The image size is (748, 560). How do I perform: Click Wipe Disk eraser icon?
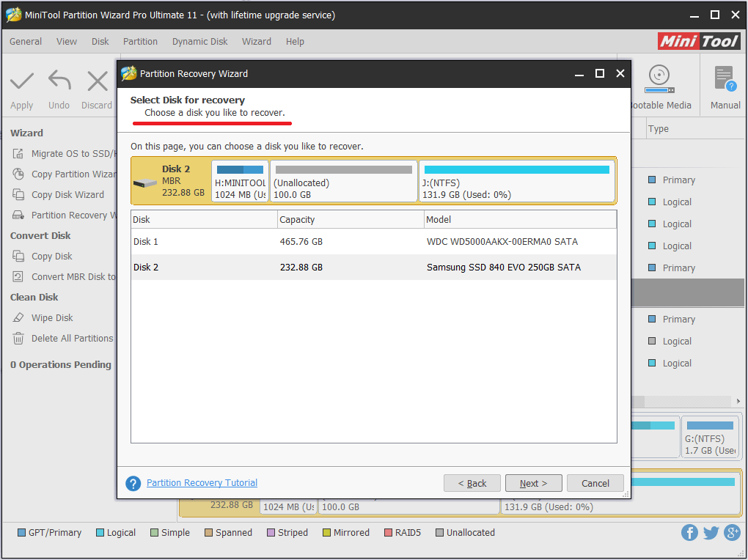point(18,317)
